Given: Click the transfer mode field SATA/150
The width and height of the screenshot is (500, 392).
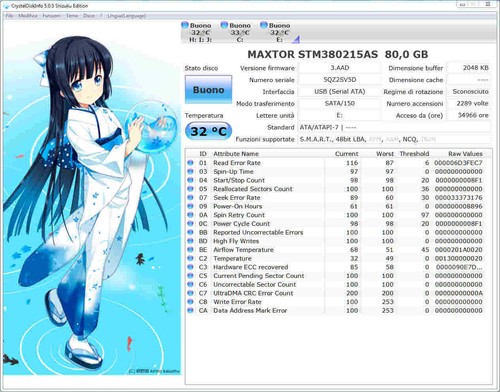Looking at the screenshot, I should pyautogui.click(x=340, y=103).
